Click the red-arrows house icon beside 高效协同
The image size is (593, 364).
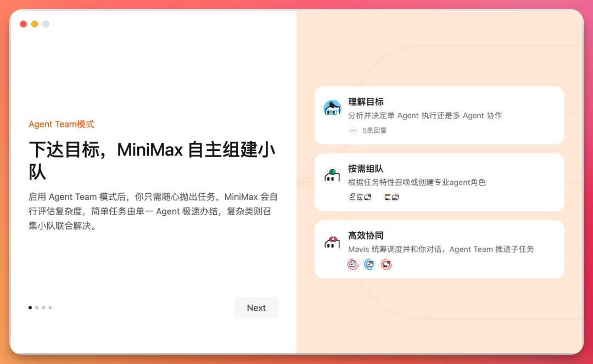pos(332,242)
